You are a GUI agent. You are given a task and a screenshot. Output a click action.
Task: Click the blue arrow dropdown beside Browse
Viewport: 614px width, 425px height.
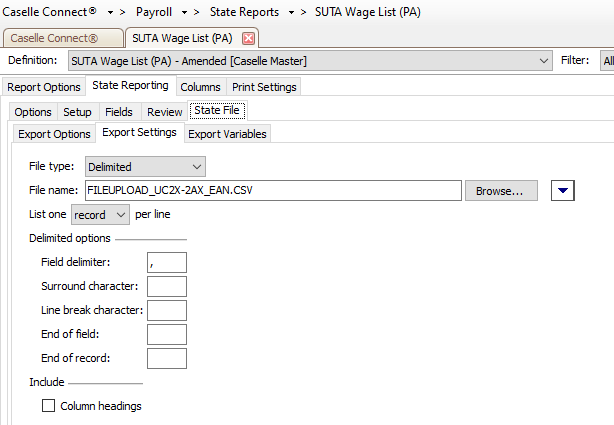click(x=562, y=190)
